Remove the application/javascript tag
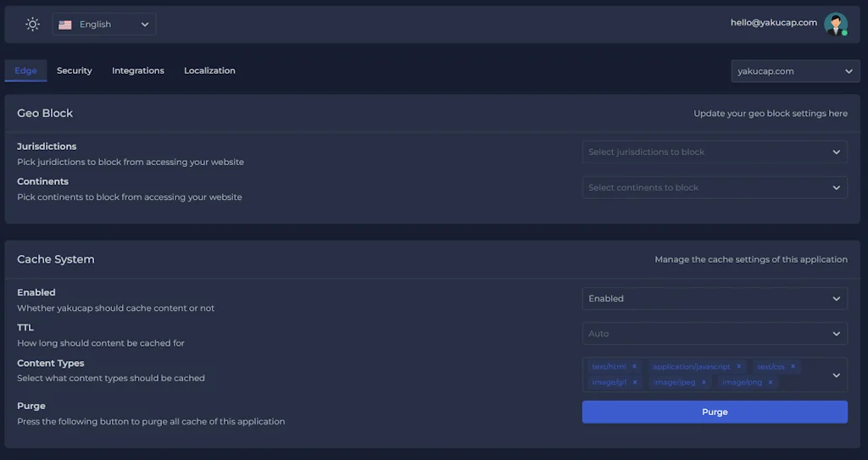 coord(738,367)
